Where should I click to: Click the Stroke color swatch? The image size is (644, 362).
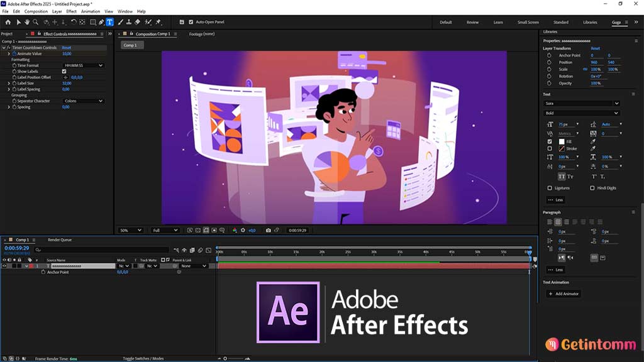[562, 148]
